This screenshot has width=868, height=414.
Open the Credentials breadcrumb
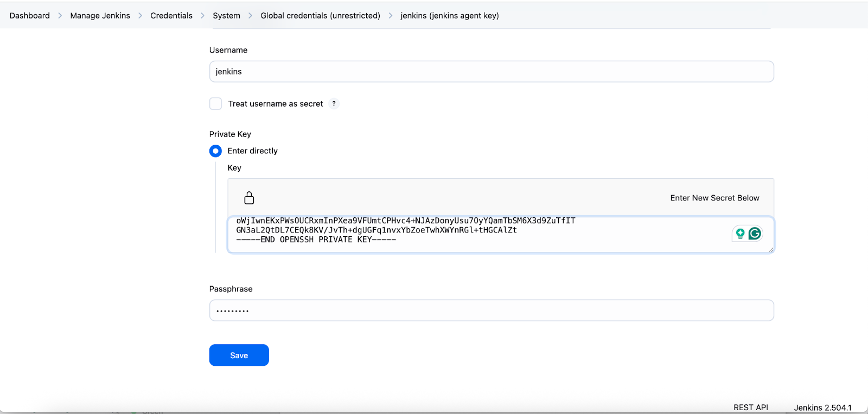pos(171,16)
